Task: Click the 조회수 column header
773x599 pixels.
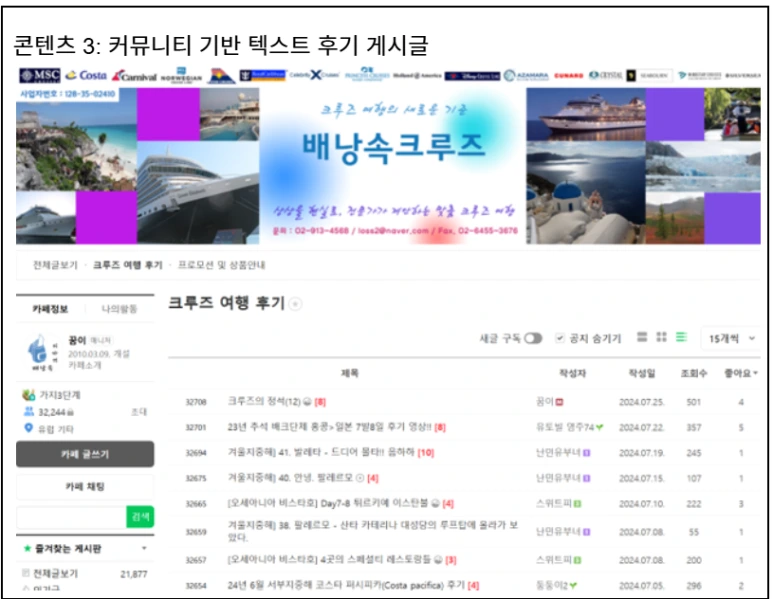Action: tap(694, 373)
